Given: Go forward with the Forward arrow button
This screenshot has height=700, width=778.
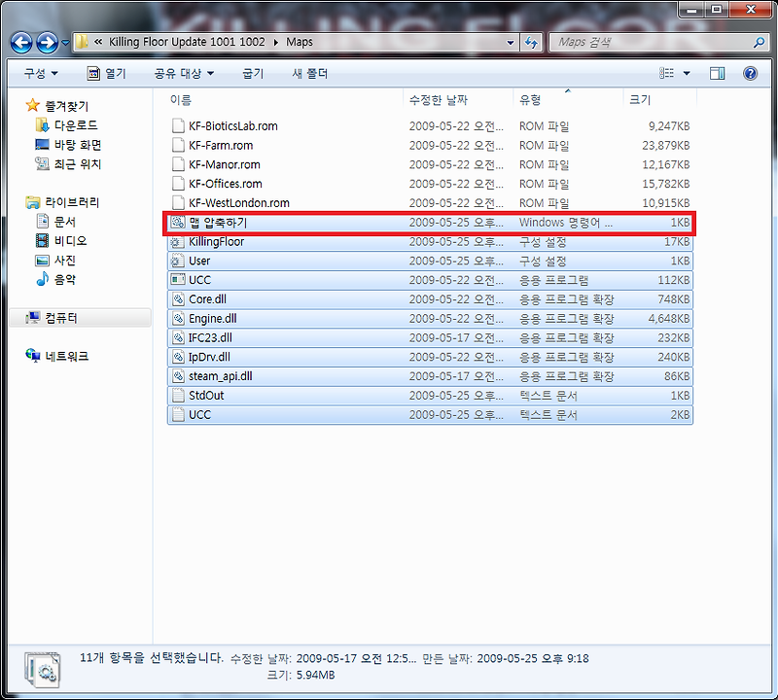Looking at the screenshot, I should pyautogui.click(x=47, y=42).
